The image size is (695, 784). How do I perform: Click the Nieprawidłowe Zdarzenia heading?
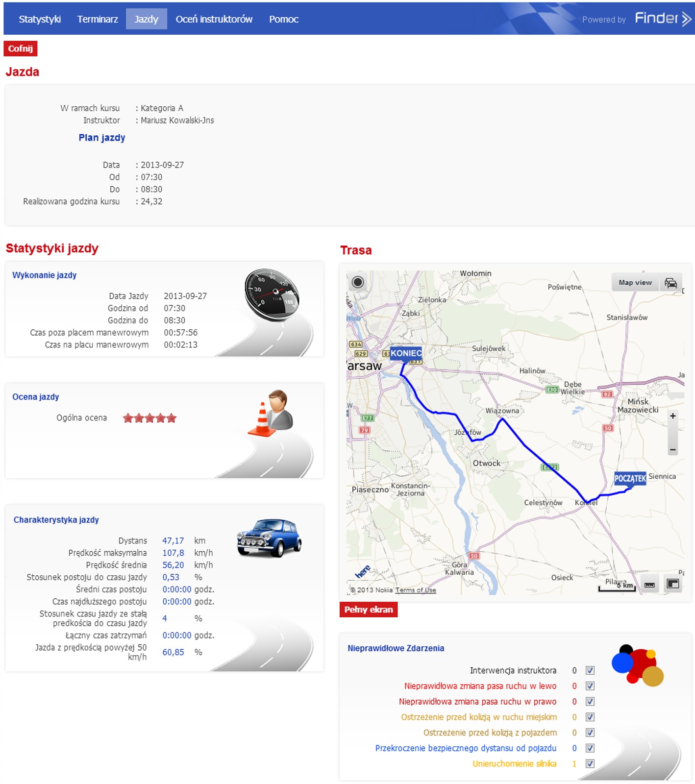click(x=396, y=648)
